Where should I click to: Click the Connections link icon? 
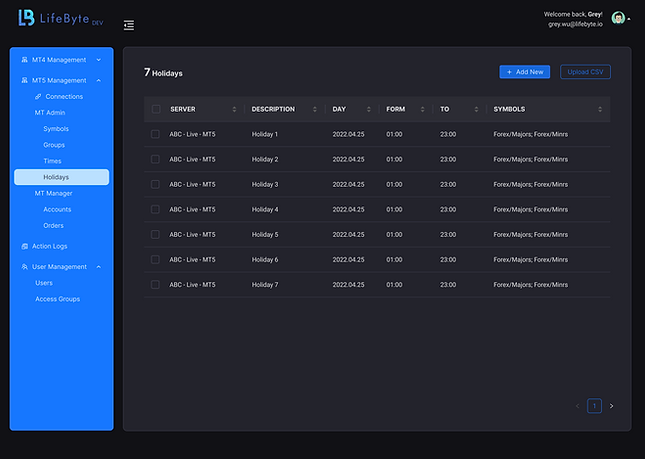pyautogui.click(x=38, y=97)
